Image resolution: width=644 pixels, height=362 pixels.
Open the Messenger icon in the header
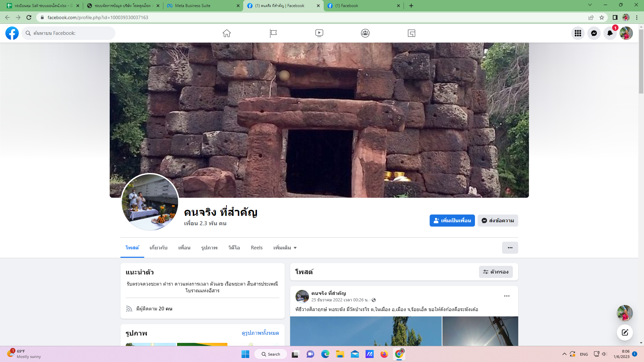click(x=594, y=33)
